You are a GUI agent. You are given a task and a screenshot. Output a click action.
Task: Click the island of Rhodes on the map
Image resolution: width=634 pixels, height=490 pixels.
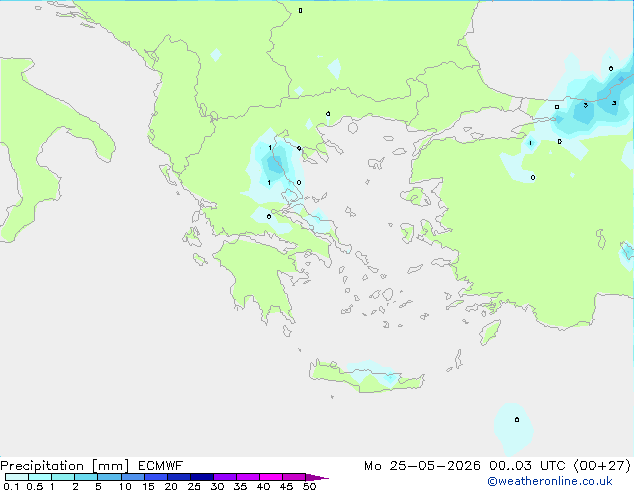490,332
